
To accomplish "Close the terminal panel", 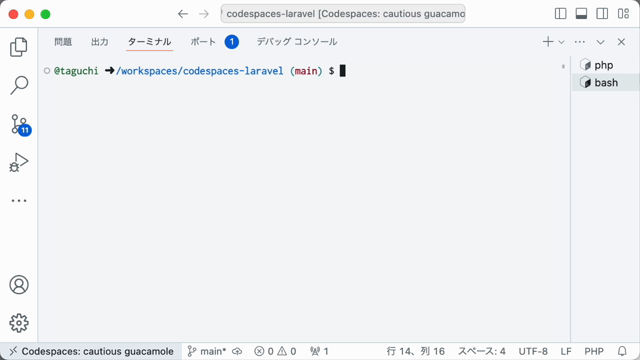I will [x=621, y=42].
